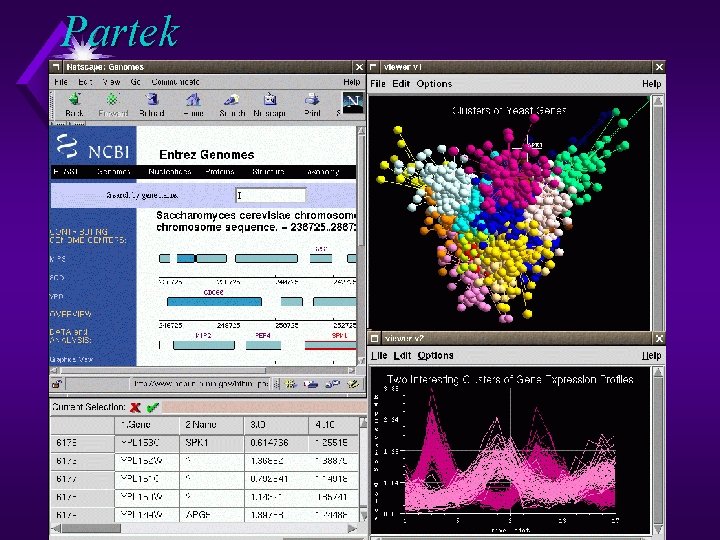720x540 pixels.
Task: Open the Help menu in viewer v2
Action: 652,356
